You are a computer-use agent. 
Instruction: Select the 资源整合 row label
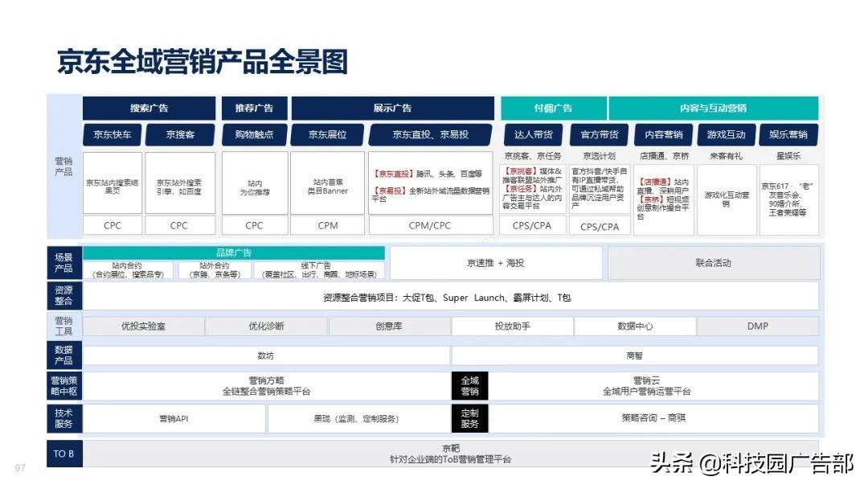(64, 296)
